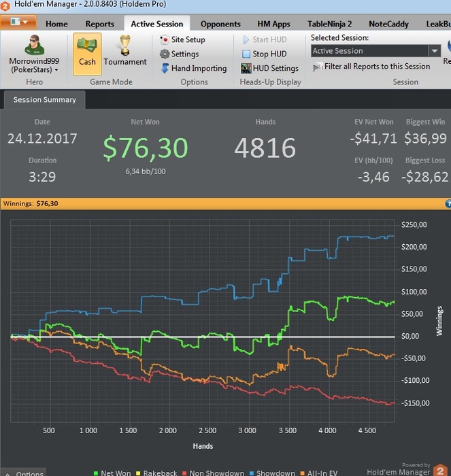The height and width of the screenshot is (476, 451).
Task: Expand the Morrowind999 (PokerStars) hero dropdown
Action: (x=34, y=65)
